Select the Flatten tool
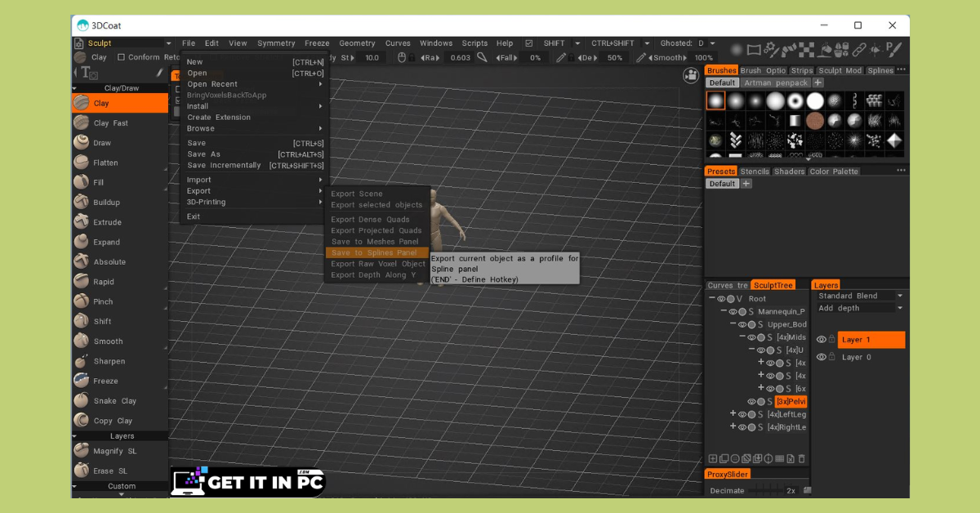 point(120,163)
